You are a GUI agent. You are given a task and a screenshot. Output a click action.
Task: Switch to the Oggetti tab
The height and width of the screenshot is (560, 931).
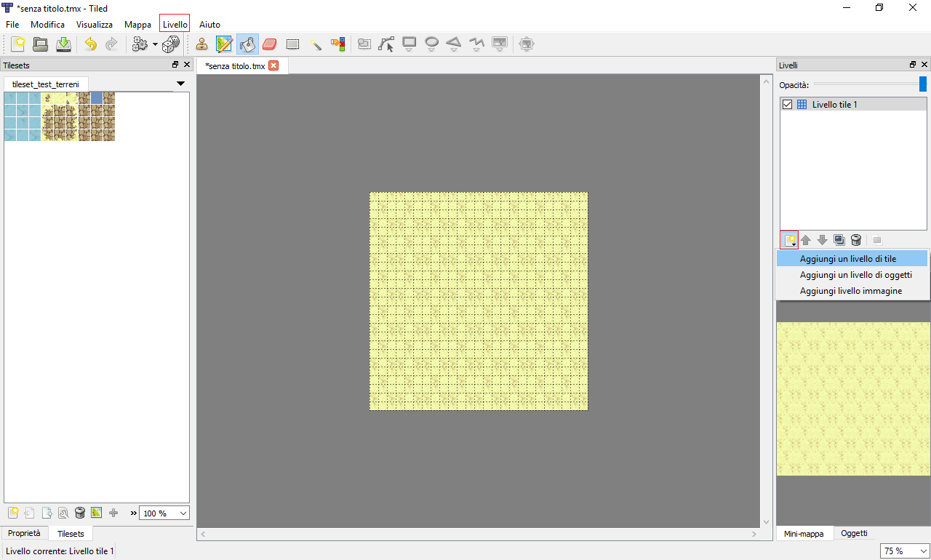(854, 533)
